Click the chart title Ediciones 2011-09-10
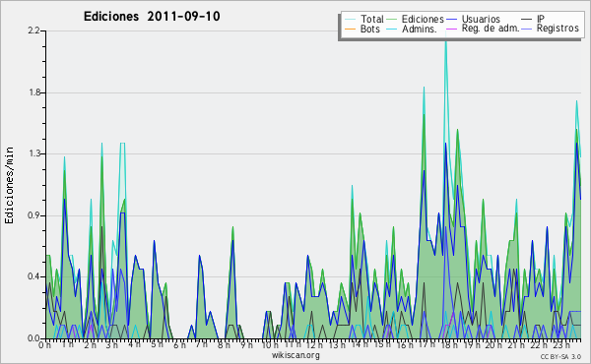591x364 pixels. click(152, 17)
